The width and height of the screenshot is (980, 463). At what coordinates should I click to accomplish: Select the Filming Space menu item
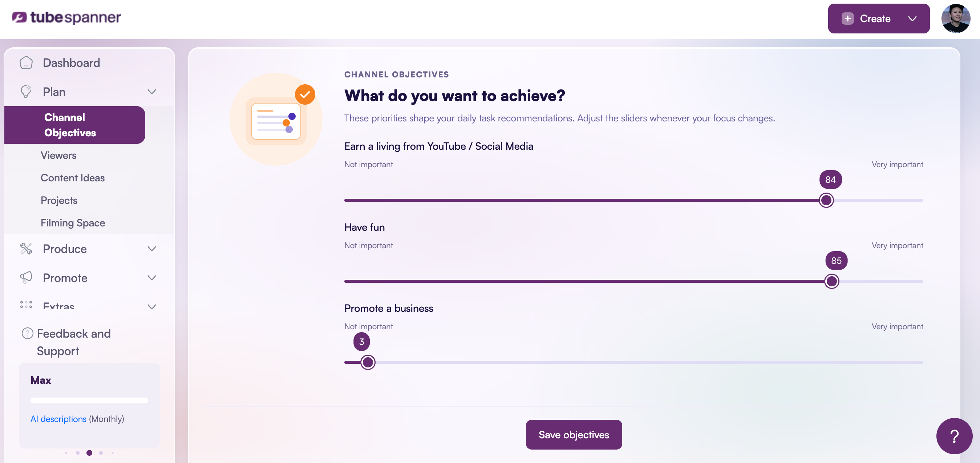(73, 223)
